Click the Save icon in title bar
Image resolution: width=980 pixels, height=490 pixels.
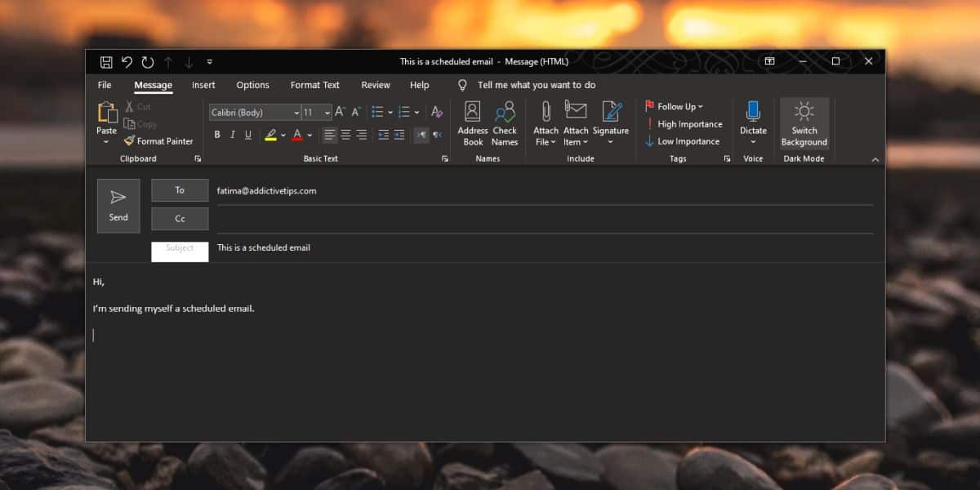click(x=106, y=62)
